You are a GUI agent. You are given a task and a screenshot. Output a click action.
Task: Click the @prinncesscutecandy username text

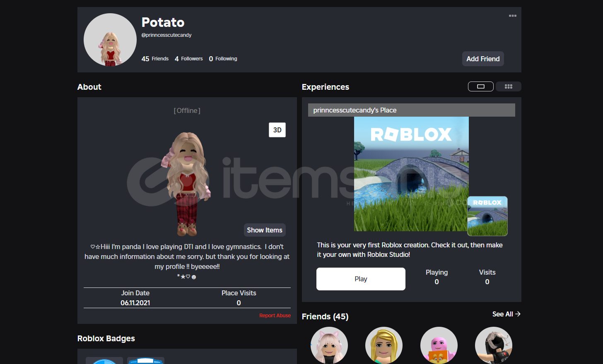166,35
